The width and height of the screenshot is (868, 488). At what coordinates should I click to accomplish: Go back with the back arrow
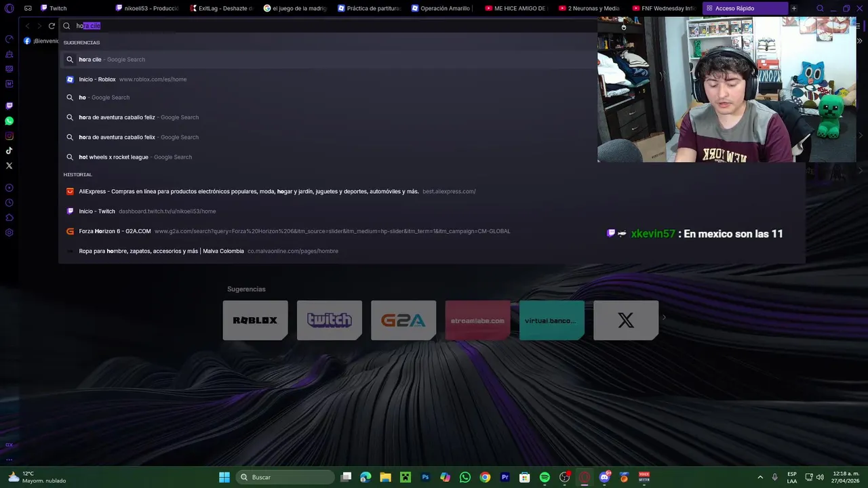[x=27, y=26]
